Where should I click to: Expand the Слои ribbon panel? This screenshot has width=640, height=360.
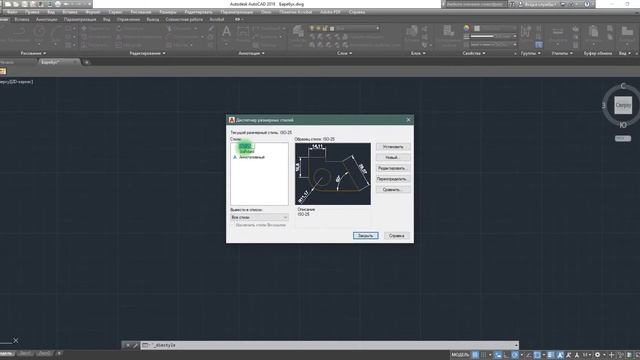[344, 53]
